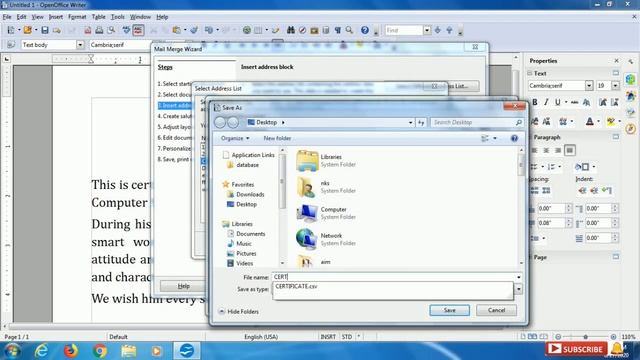Select Centered alignment in Paragraph panel
Image resolution: width=640 pixels, height=360 pixels.
(546, 150)
